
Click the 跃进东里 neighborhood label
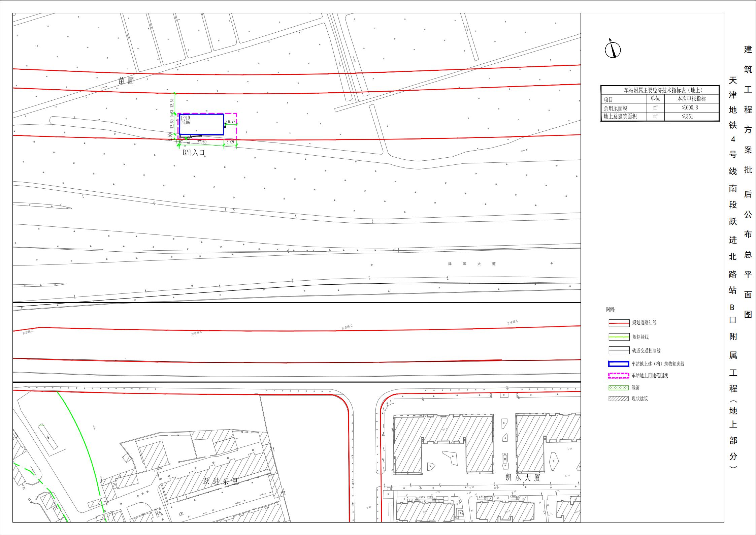[x=221, y=481]
